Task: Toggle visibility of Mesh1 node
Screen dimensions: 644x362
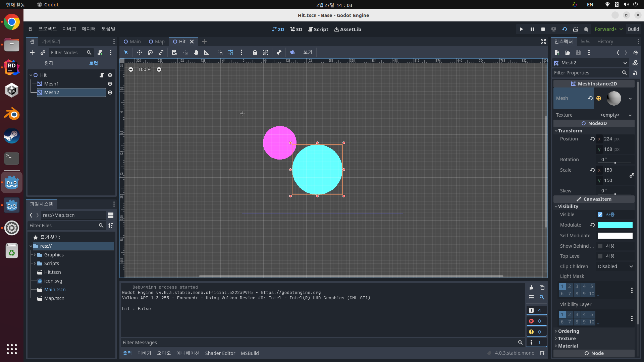Action: point(110,84)
